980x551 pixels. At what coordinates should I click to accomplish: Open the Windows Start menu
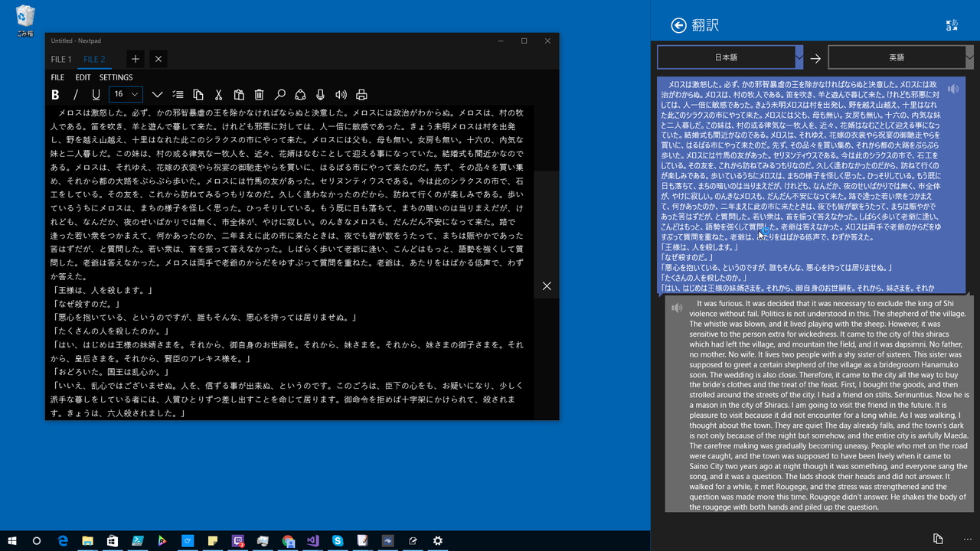pos(12,540)
